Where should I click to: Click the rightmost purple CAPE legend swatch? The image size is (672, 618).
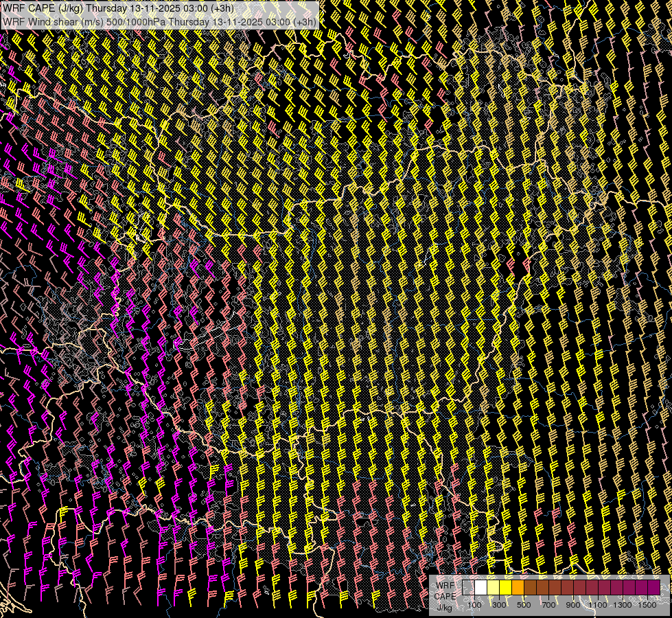(653, 588)
